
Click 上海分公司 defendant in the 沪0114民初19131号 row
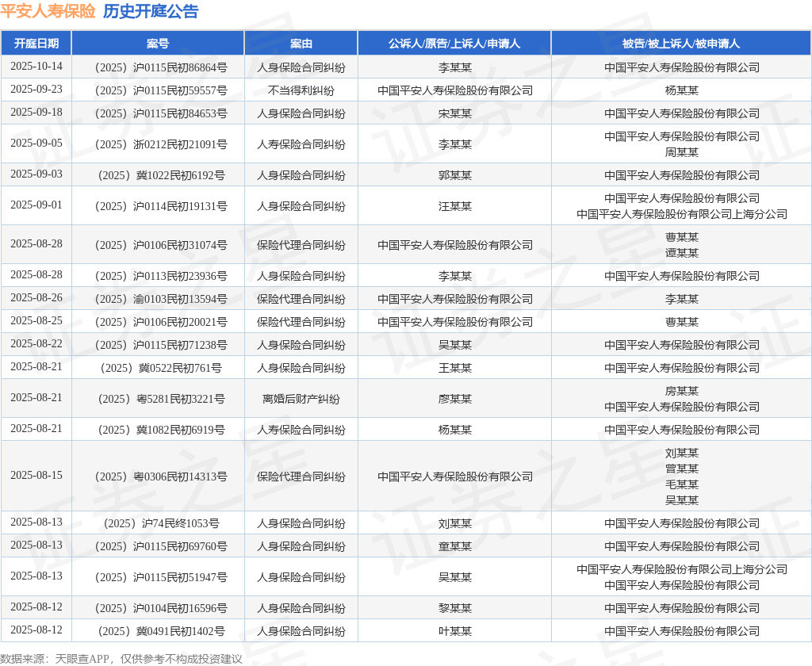tap(681, 214)
